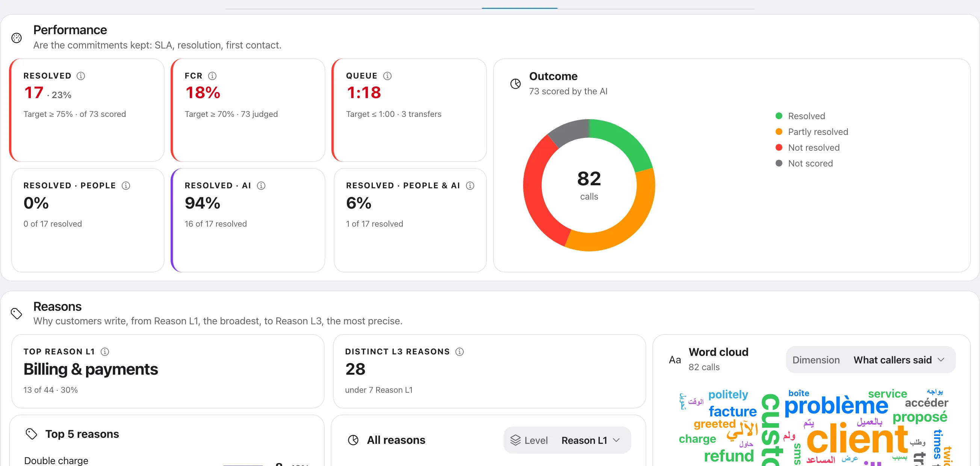Click the 'Billing & payments' top reason
Viewport: 980px width, 466px height.
(91, 369)
